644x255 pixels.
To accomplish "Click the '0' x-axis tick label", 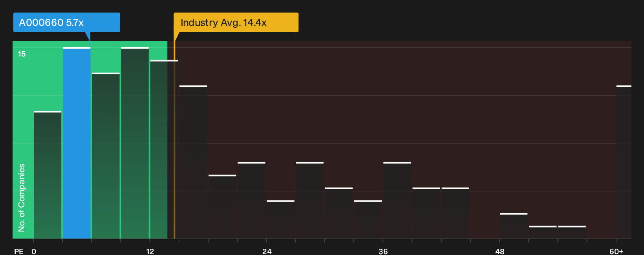I will (34, 251).
